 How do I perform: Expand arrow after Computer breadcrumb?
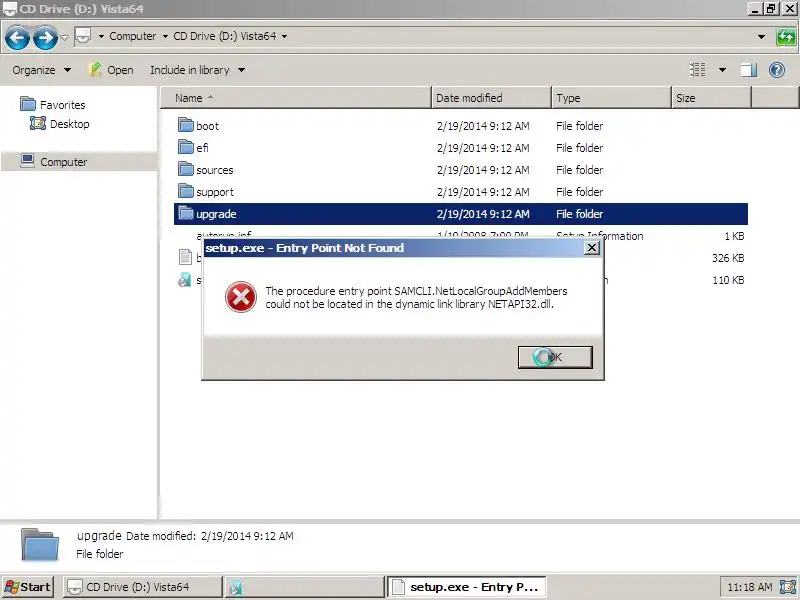(x=165, y=36)
